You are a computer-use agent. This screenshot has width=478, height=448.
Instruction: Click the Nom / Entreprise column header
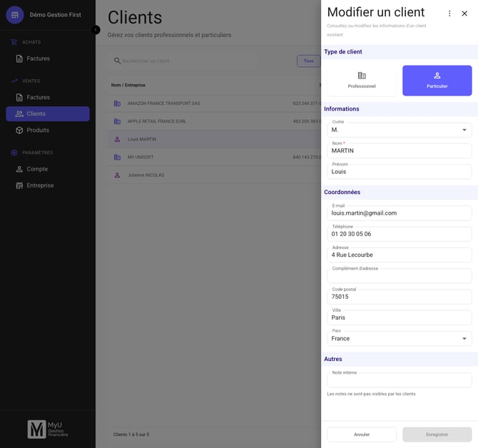coord(128,85)
